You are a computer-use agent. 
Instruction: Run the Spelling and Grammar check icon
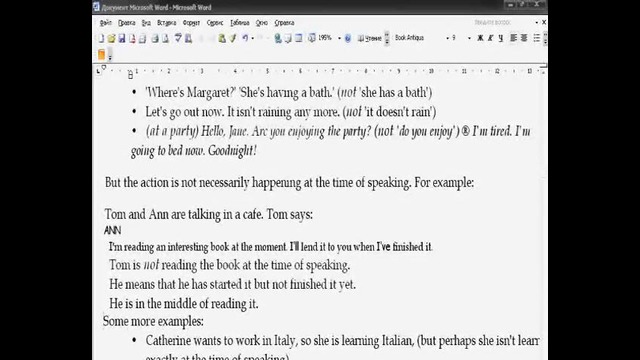(x=178, y=38)
